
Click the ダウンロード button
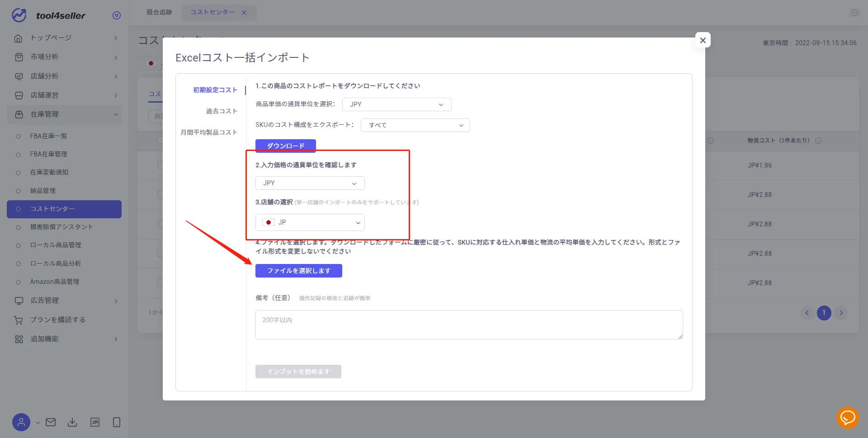pyautogui.click(x=285, y=146)
